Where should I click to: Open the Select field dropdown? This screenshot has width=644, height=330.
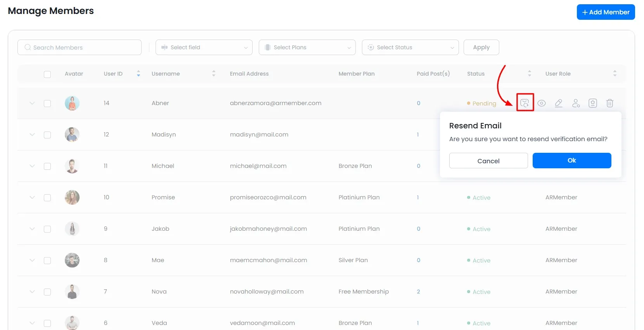click(204, 47)
